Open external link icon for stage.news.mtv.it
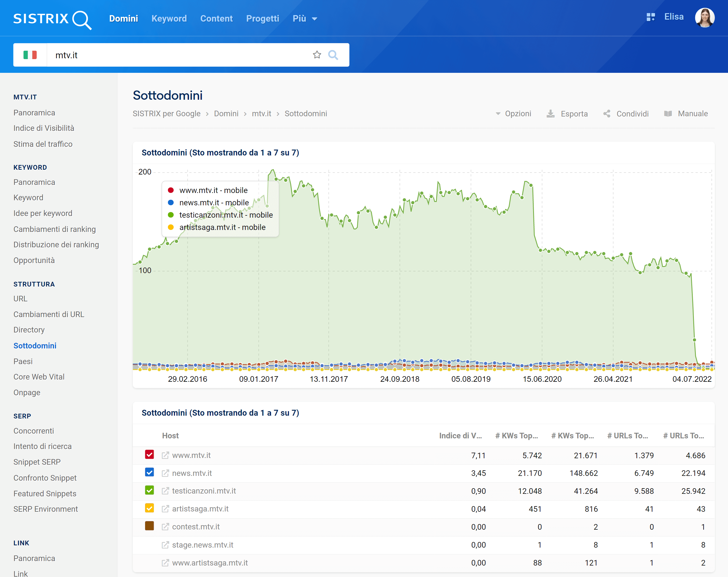This screenshot has height=577, width=728. click(165, 545)
